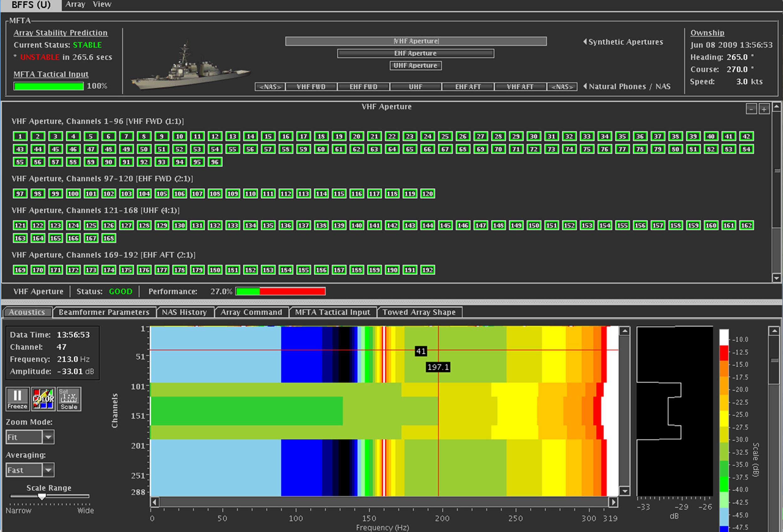The height and width of the screenshot is (532, 783).
Task: Click the amplitude profile plot
Action: (675, 411)
